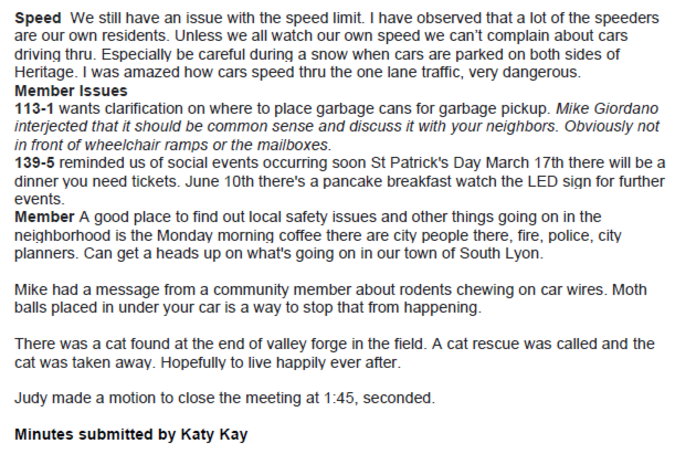Click "St Patrick's Day" in the text
This screenshot has height=454, width=675.
[x=426, y=163]
